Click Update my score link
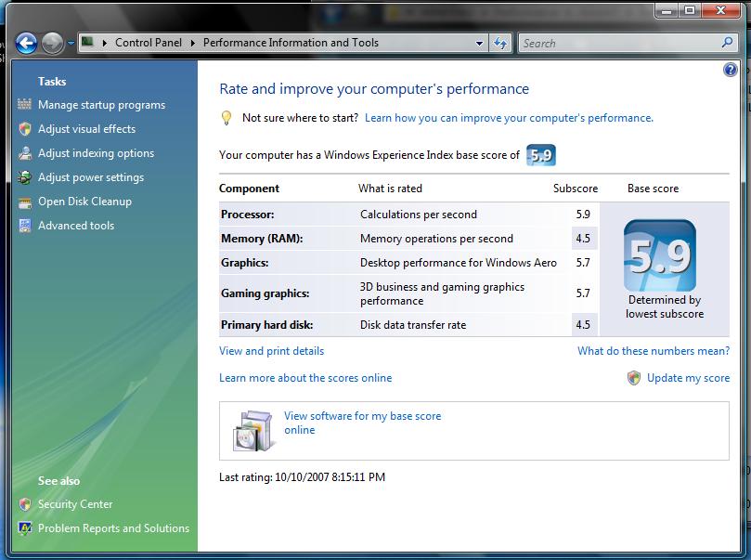Image resolution: width=751 pixels, height=560 pixels. (688, 378)
